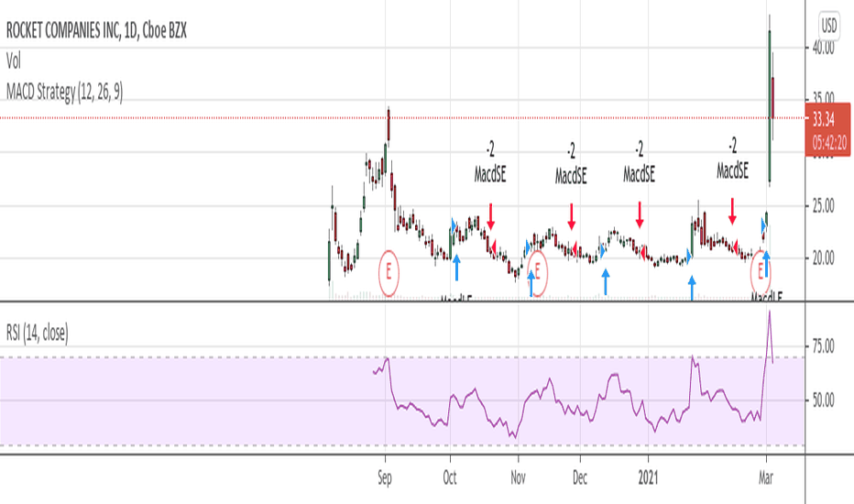Click the MacdSE label in February

[732, 171]
